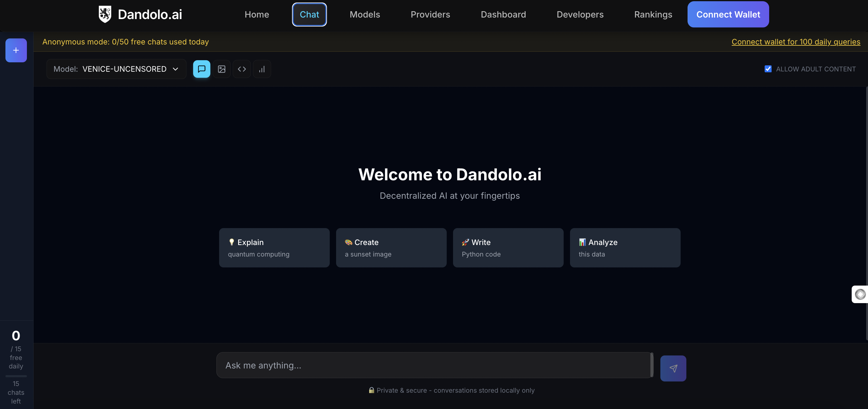Choose Analyze this data suggestion
This screenshot has height=409, width=868.
(x=625, y=248)
